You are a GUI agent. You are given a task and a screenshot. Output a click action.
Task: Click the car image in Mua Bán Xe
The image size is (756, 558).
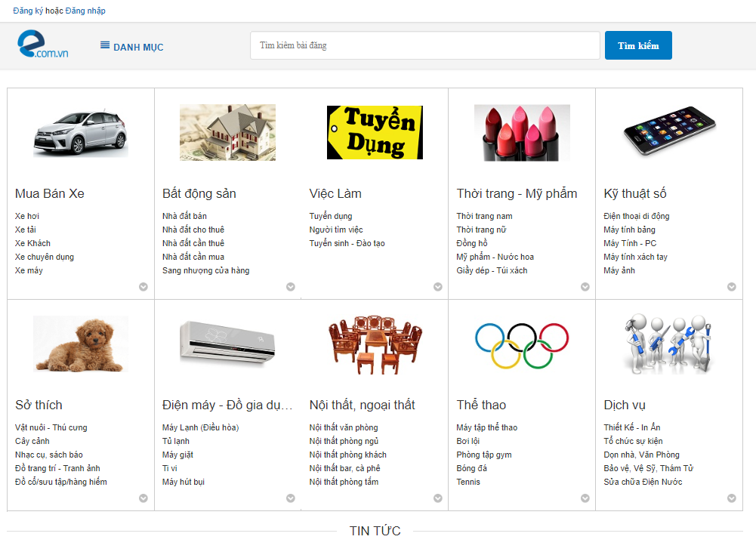click(x=81, y=133)
